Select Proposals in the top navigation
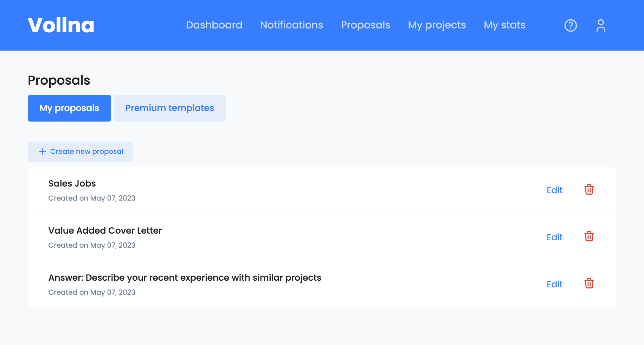 coord(365,25)
